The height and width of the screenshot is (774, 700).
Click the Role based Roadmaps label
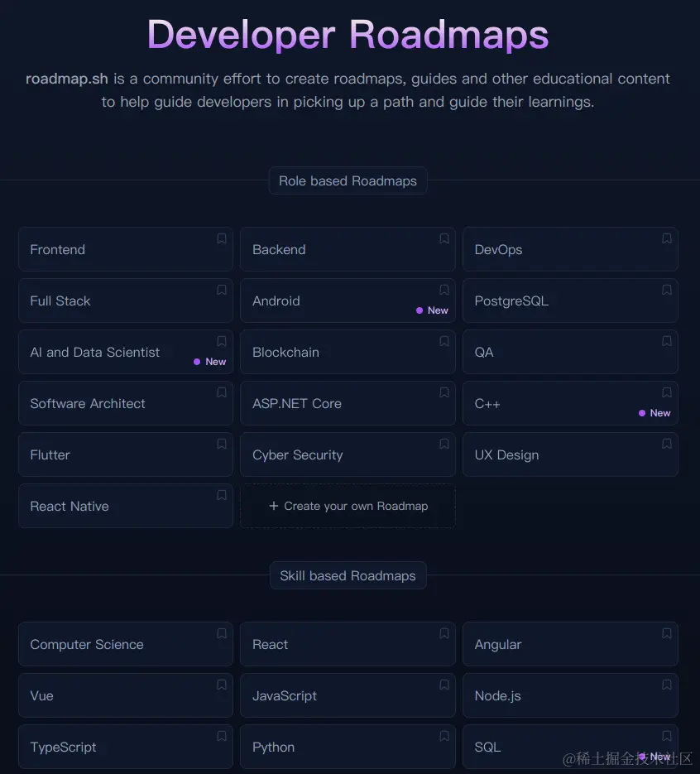tap(348, 180)
